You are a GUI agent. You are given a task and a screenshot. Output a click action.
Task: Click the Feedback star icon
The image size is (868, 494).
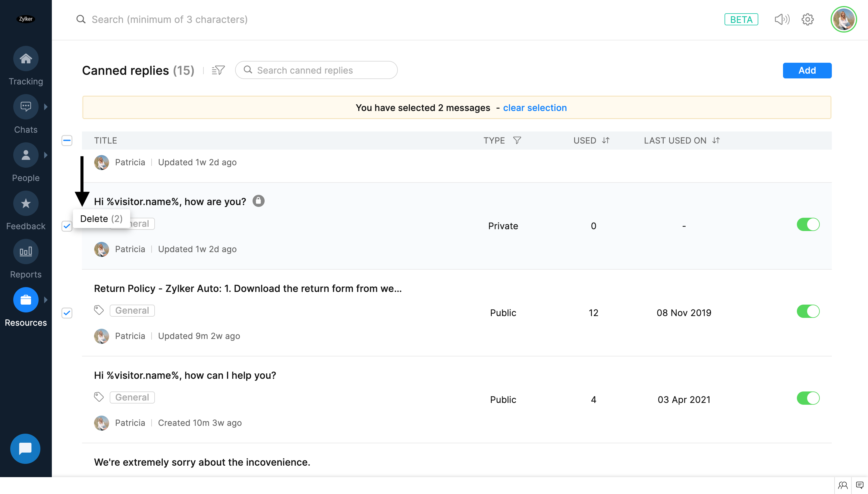26,204
